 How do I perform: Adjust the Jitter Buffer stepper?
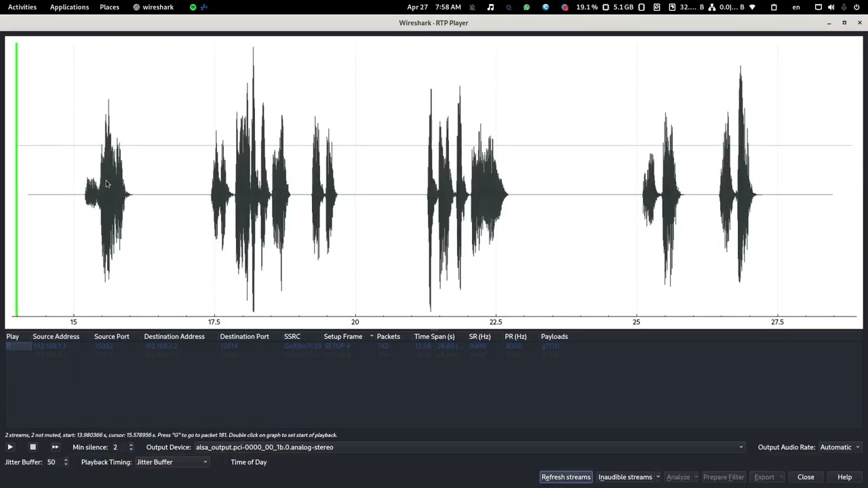coord(66,462)
